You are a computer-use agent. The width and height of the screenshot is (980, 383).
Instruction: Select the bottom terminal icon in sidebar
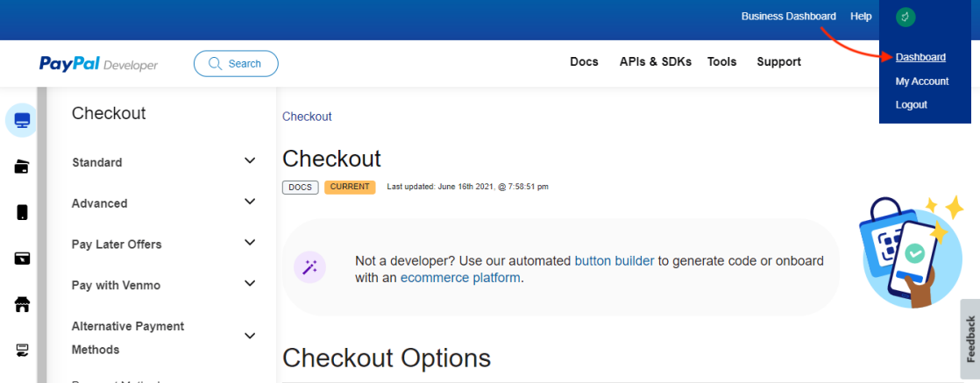click(22, 350)
